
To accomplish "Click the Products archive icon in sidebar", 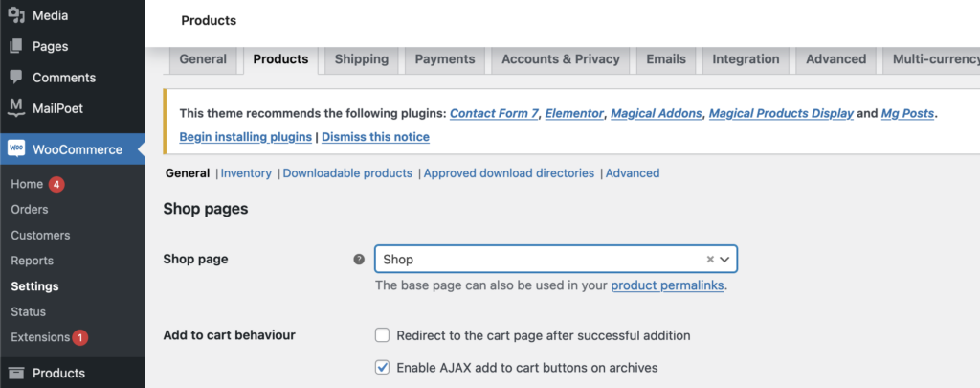I will (x=16, y=374).
